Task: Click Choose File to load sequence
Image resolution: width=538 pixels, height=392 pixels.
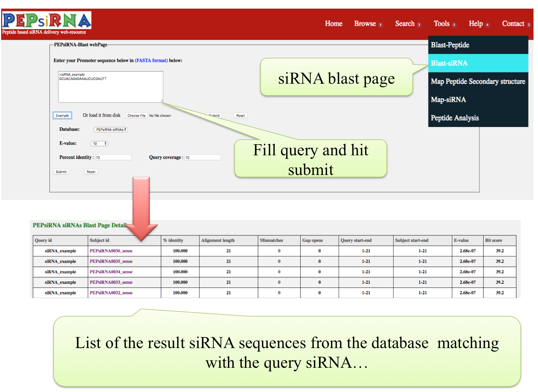Action: click(x=136, y=116)
